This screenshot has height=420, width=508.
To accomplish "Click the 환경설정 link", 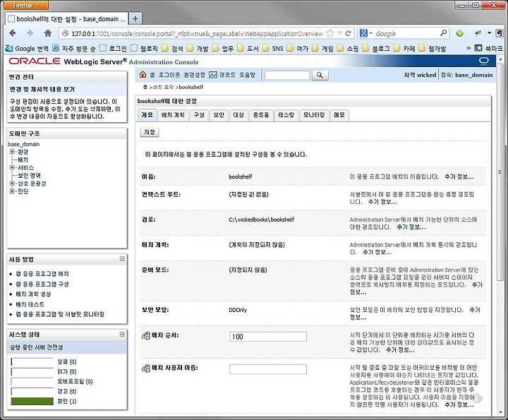I will [195, 75].
